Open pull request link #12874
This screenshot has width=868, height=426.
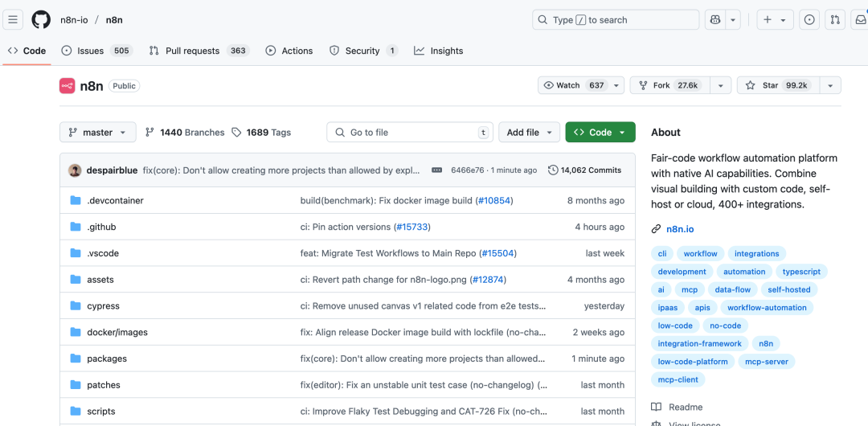click(488, 280)
